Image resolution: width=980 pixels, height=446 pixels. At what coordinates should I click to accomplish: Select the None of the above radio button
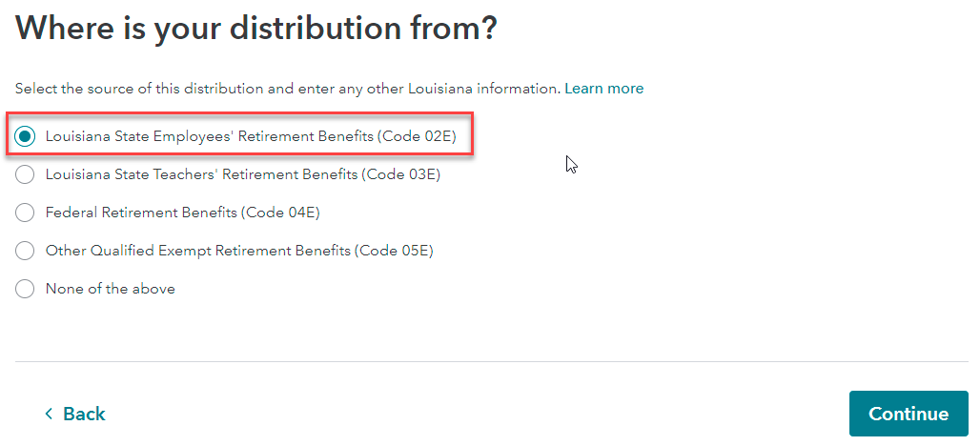[x=26, y=289]
